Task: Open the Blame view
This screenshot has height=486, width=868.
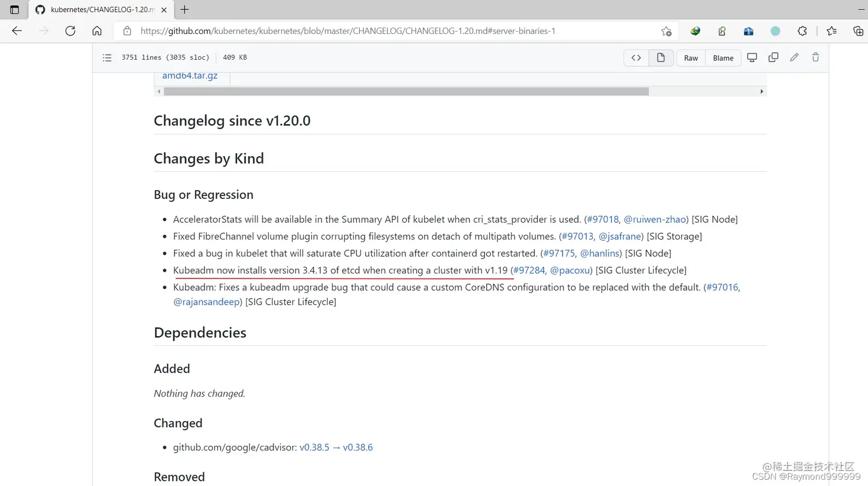Action: (x=723, y=57)
